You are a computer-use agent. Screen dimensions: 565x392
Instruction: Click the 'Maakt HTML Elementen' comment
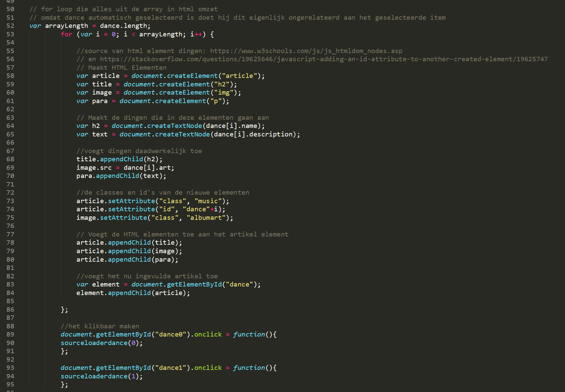pyautogui.click(x=122, y=68)
